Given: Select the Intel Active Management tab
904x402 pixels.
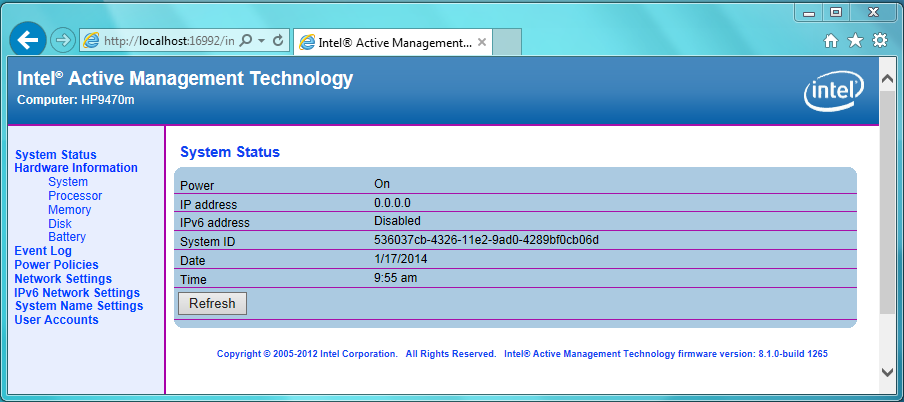Looking at the screenshot, I should (393, 42).
